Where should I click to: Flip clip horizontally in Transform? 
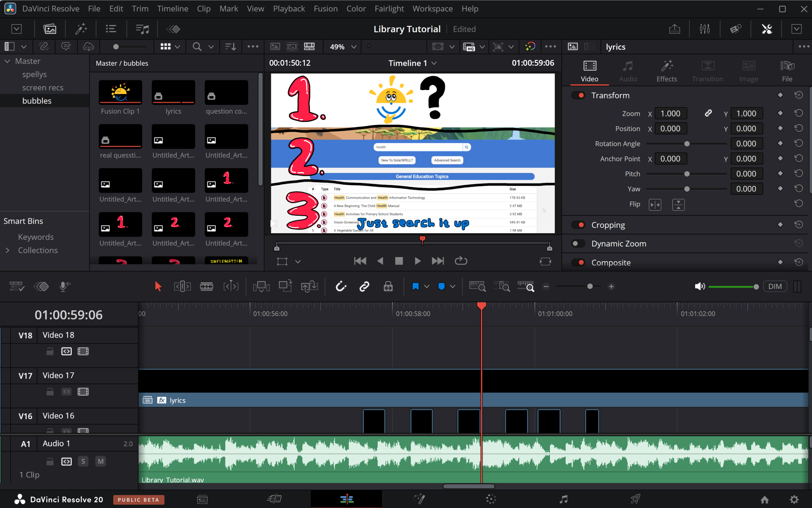(655, 205)
